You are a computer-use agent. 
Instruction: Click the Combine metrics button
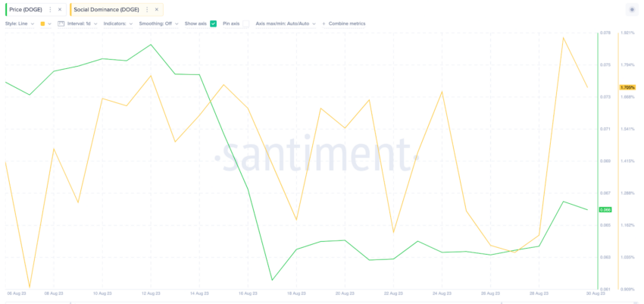point(347,24)
